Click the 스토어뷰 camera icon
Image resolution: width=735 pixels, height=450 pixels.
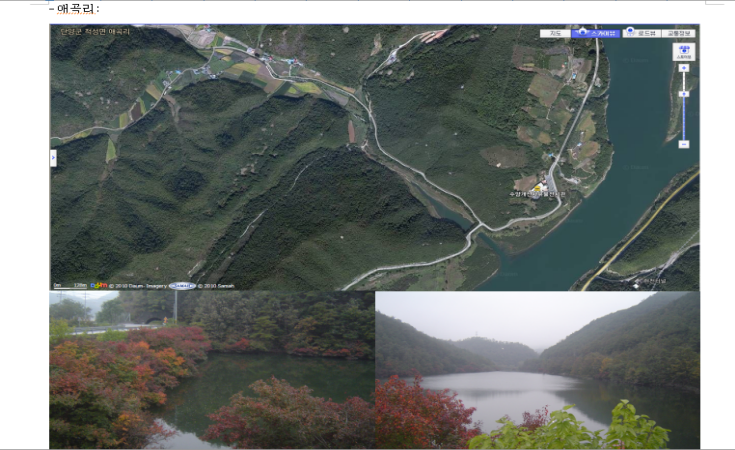pyautogui.click(x=684, y=51)
